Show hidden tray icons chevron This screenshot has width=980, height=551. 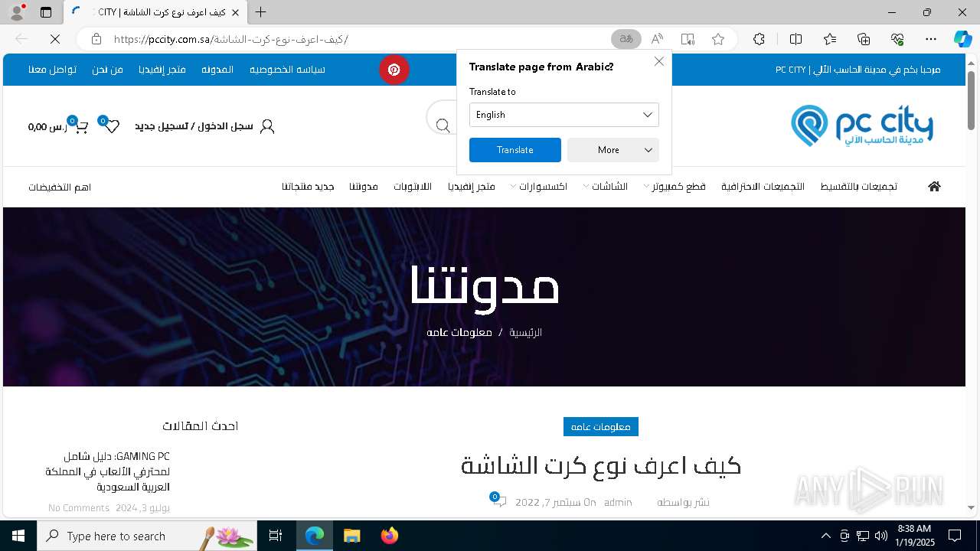pos(825,536)
